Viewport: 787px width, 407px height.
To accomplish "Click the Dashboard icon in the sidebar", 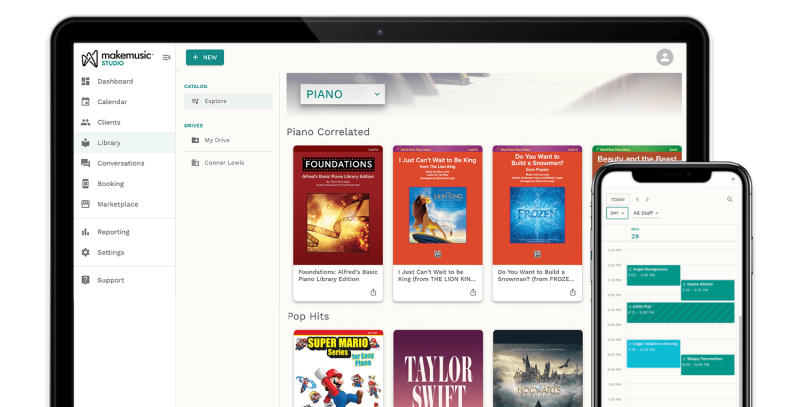I will click(86, 81).
